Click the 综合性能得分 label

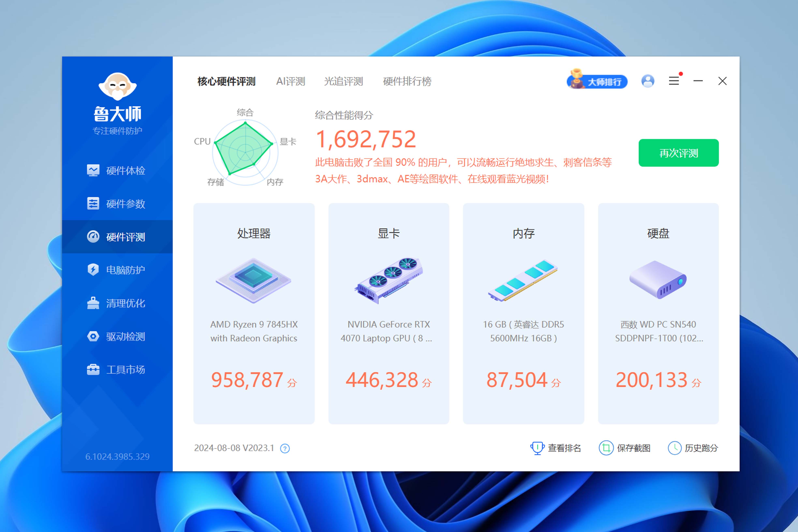click(344, 115)
